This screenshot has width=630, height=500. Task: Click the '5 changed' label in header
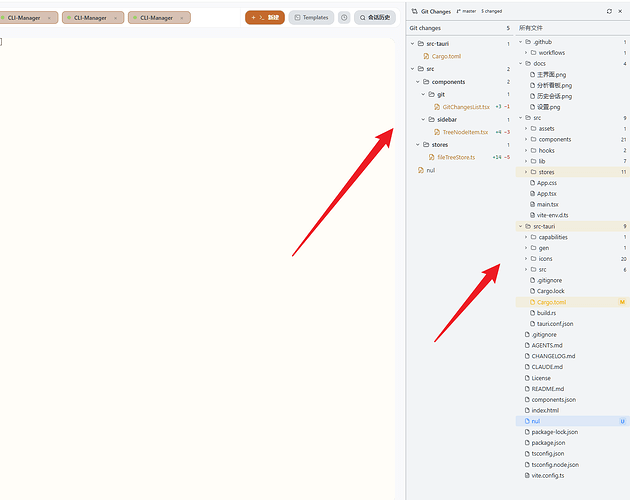(x=492, y=11)
